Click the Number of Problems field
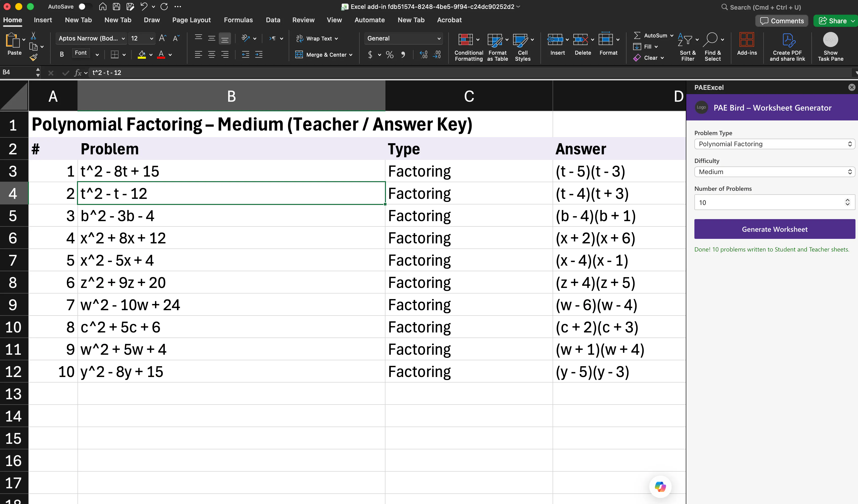Image resolution: width=858 pixels, height=504 pixels. tap(775, 202)
